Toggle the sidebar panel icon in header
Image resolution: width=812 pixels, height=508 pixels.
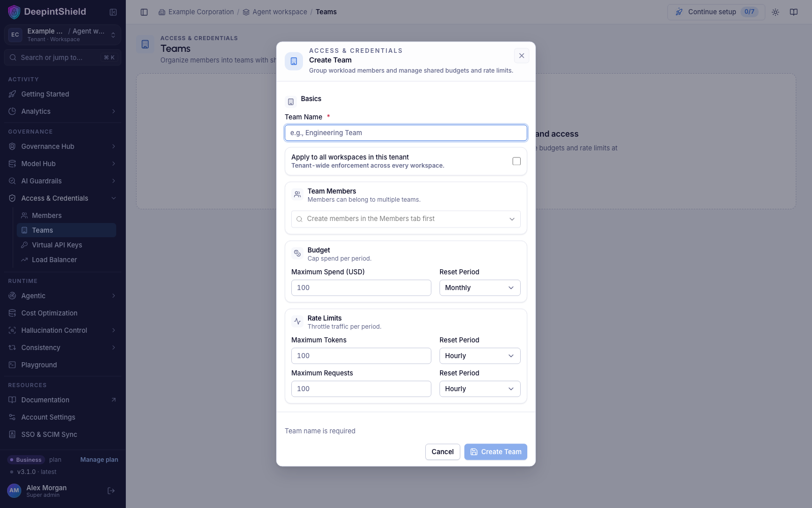click(144, 12)
